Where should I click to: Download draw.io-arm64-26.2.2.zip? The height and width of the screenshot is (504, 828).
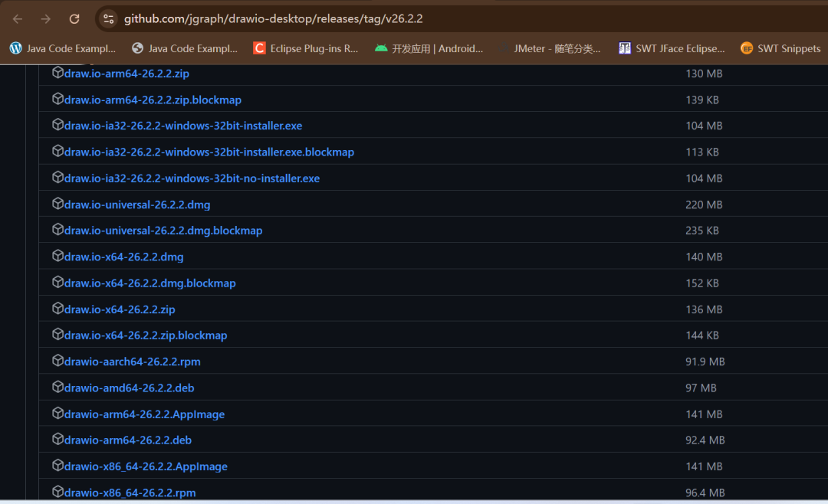click(127, 74)
